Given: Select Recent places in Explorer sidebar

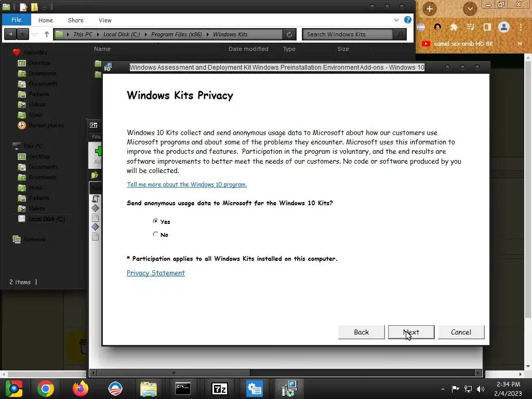Looking at the screenshot, I should click(46, 125).
